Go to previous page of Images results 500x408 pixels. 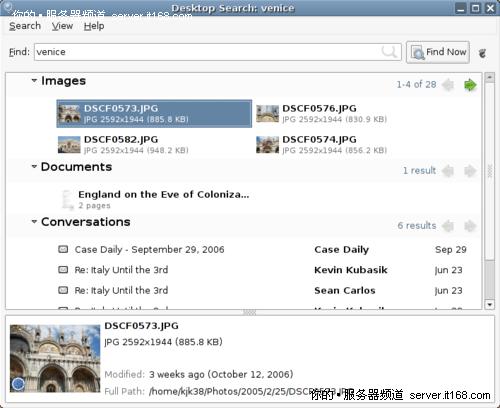click(448, 85)
